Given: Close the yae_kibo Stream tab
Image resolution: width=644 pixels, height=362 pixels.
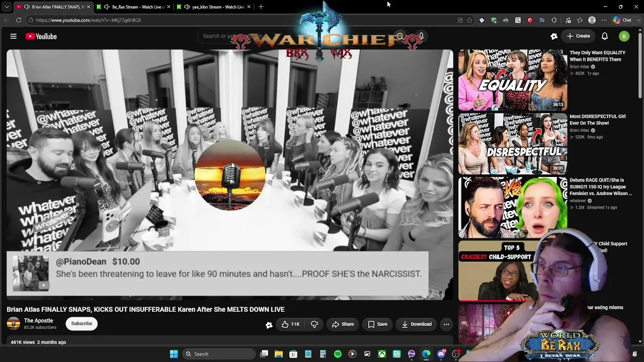Looking at the screenshot, I should pos(249,7).
